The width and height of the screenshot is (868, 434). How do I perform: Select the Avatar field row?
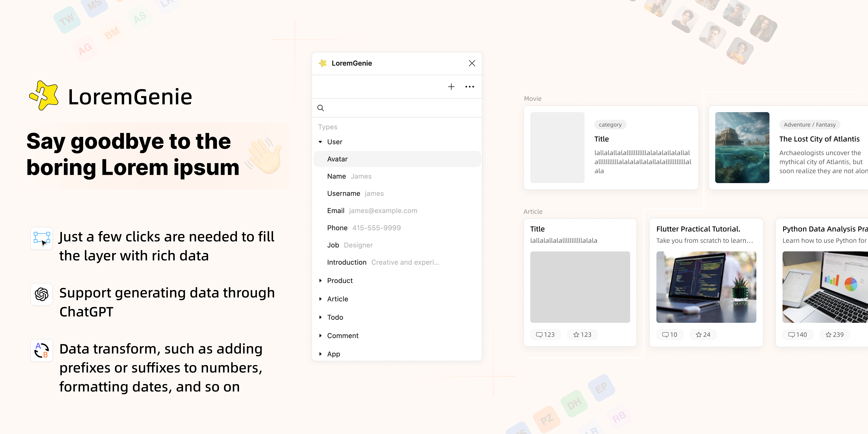point(397,159)
